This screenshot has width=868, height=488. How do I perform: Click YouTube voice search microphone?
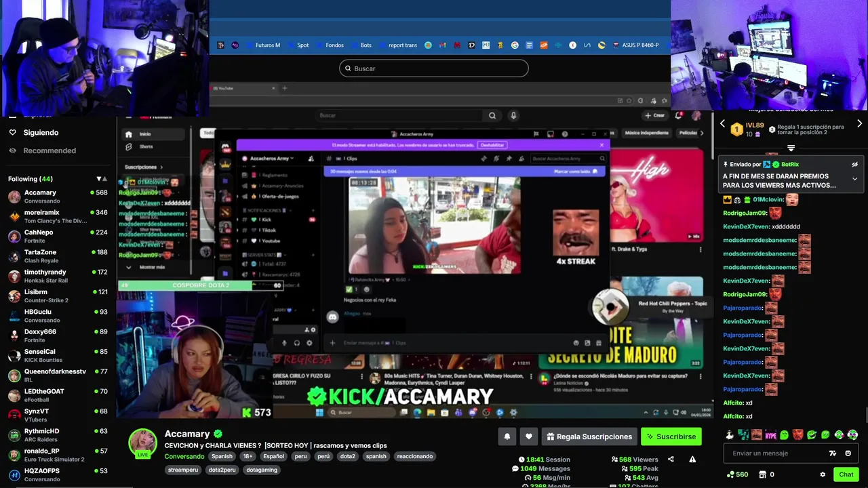tap(513, 115)
